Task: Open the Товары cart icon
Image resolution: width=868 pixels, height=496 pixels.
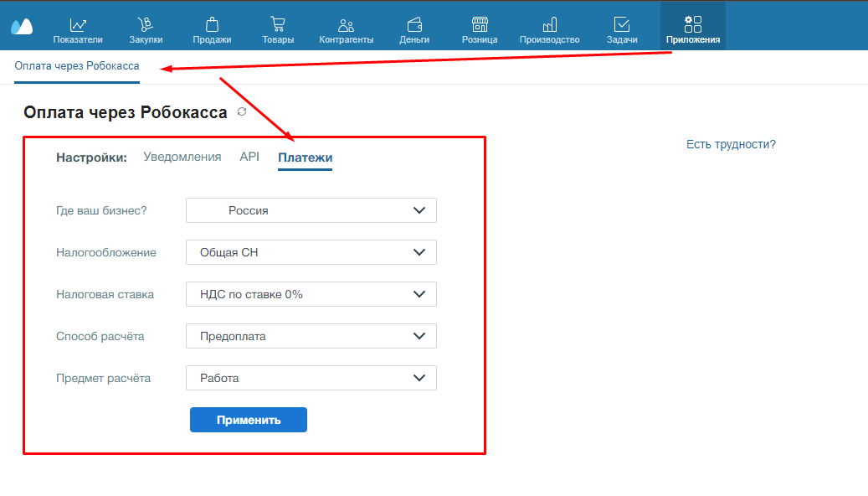Action: 278,24
